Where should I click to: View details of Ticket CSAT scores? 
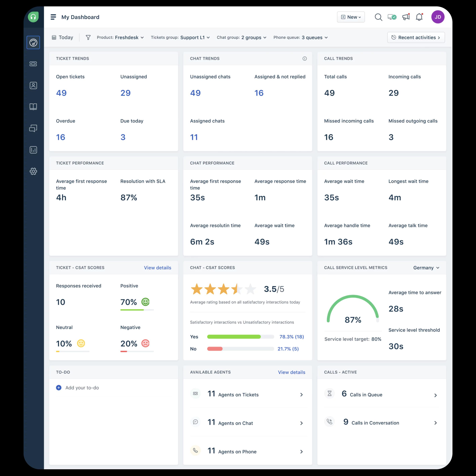click(157, 268)
